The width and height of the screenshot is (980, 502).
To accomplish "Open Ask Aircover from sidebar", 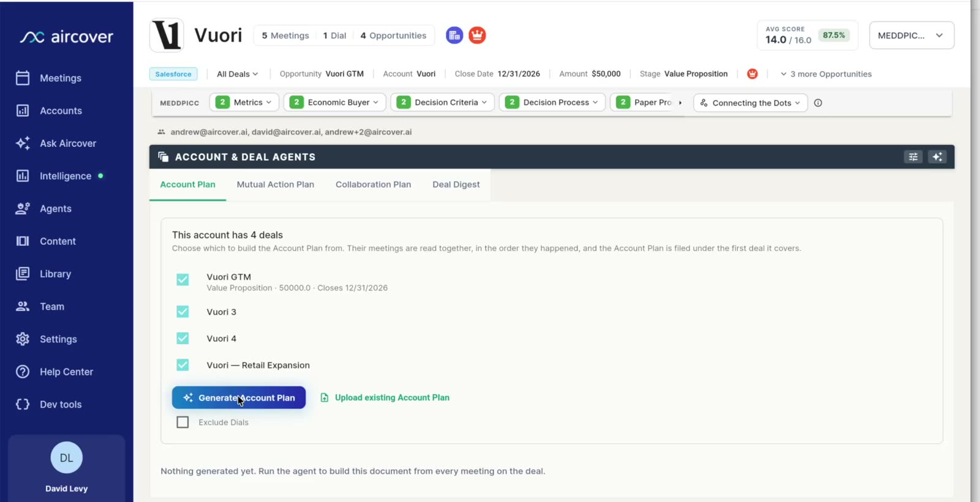I will (68, 143).
